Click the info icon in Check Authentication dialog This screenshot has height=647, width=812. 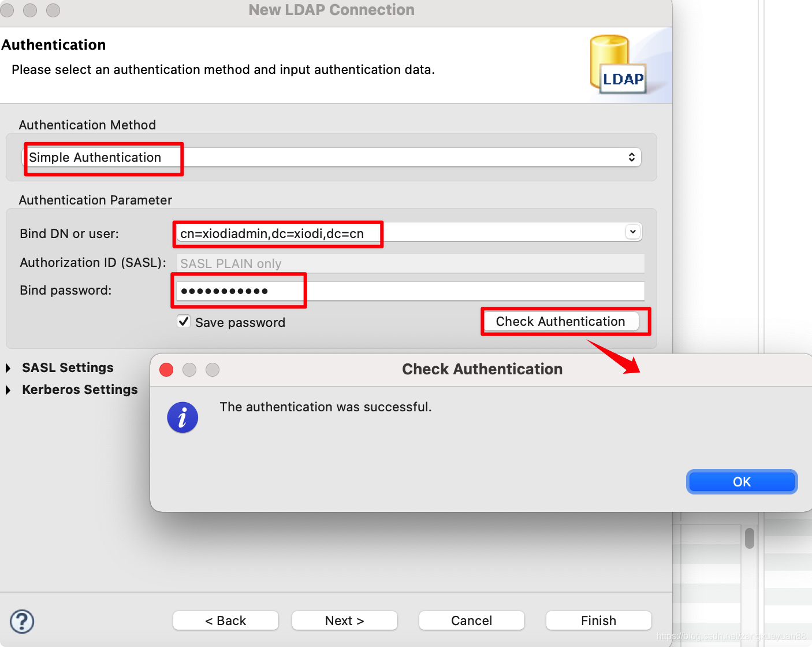tap(182, 417)
